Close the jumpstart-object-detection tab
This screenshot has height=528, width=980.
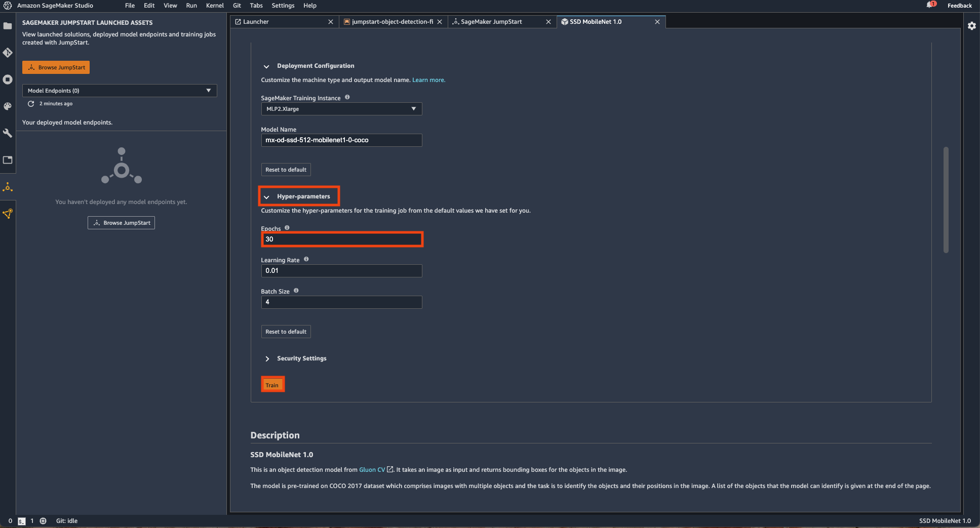tap(440, 22)
